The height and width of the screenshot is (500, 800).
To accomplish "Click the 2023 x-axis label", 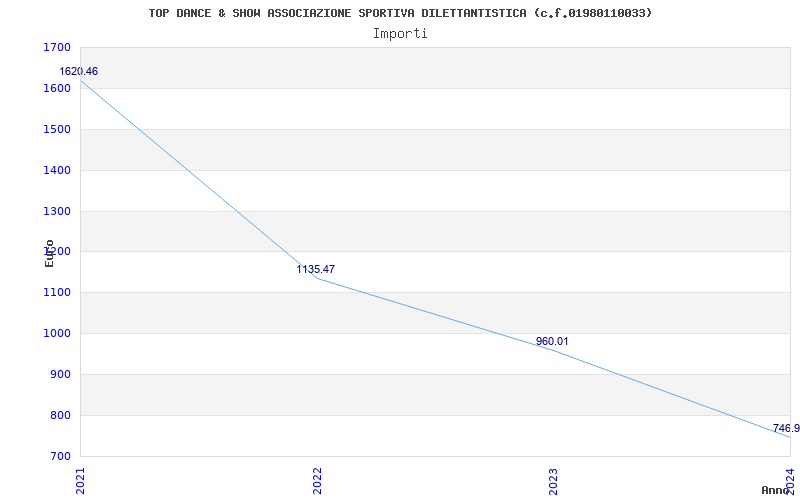I will click(554, 482).
